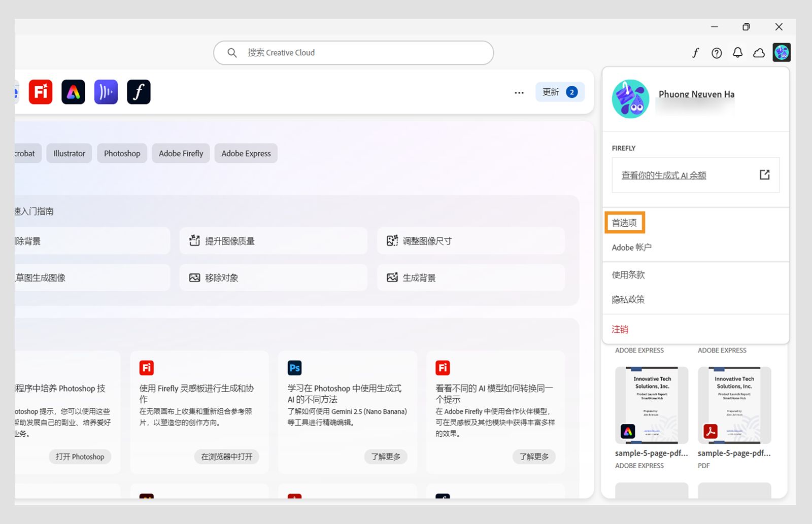Open Adobe 帐户 from the menu
This screenshot has height=524, width=812.
(x=632, y=248)
